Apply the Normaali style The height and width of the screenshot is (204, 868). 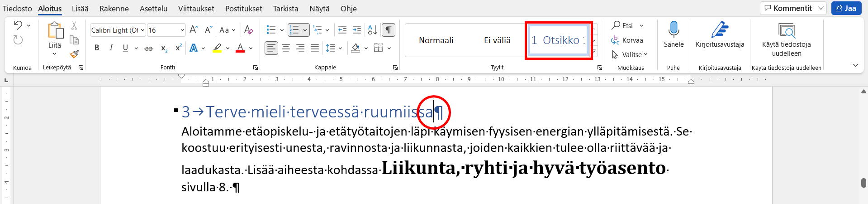tap(436, 40)
